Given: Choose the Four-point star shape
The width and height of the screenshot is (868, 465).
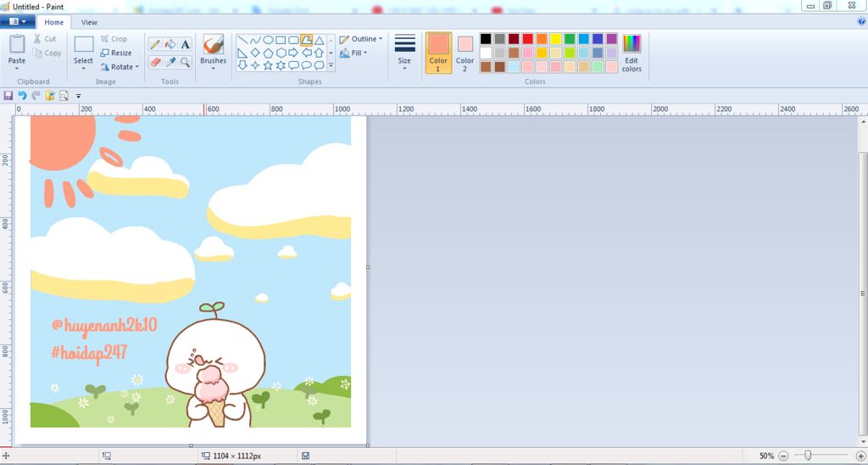Looking at the screenshot, I should point(255,65).
